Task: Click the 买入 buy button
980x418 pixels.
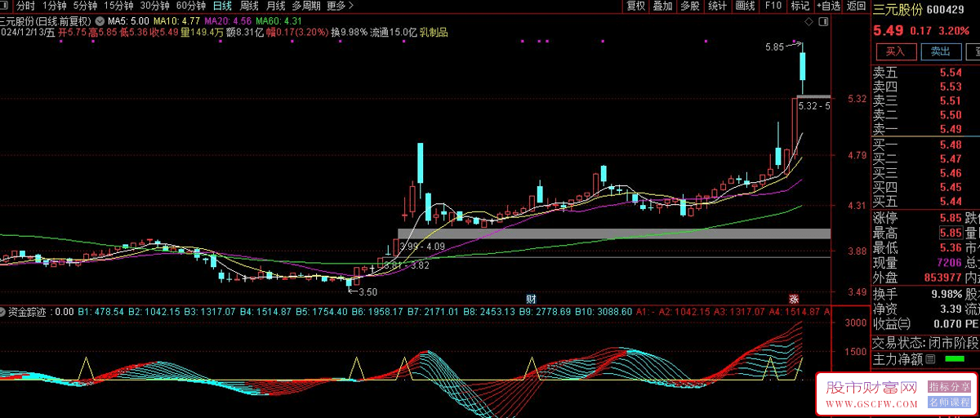Action: click(895, 51)
